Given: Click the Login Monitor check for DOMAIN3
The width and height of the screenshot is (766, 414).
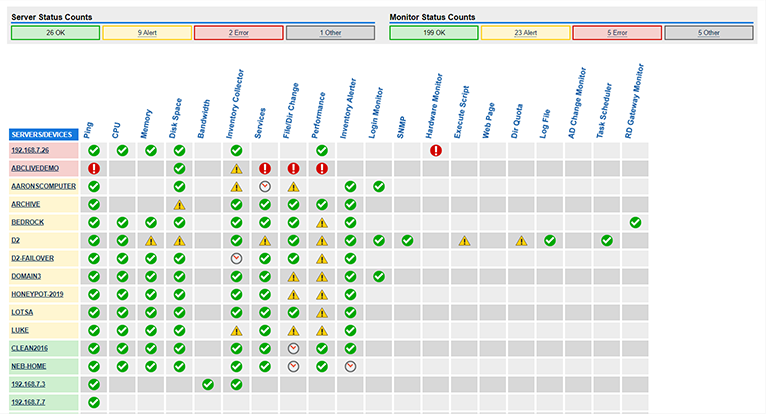Looking at the screenshot, I should coord(379,277).
